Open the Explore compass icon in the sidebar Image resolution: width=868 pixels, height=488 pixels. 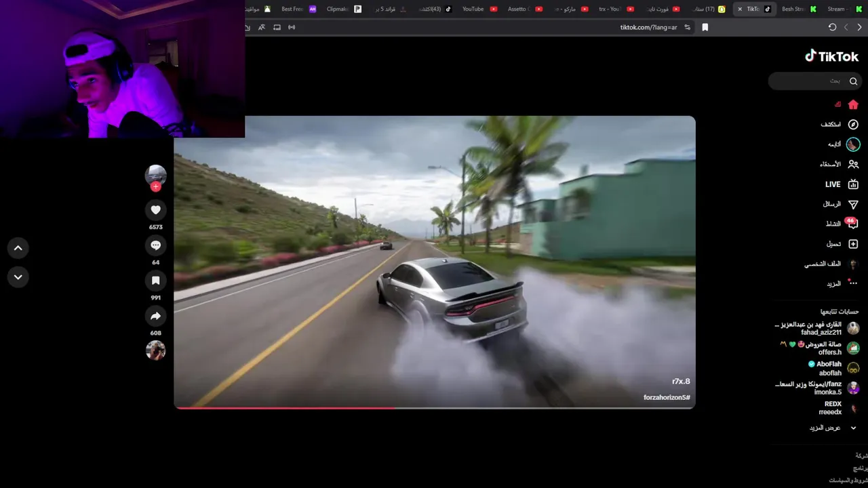(x=853, y=125)
